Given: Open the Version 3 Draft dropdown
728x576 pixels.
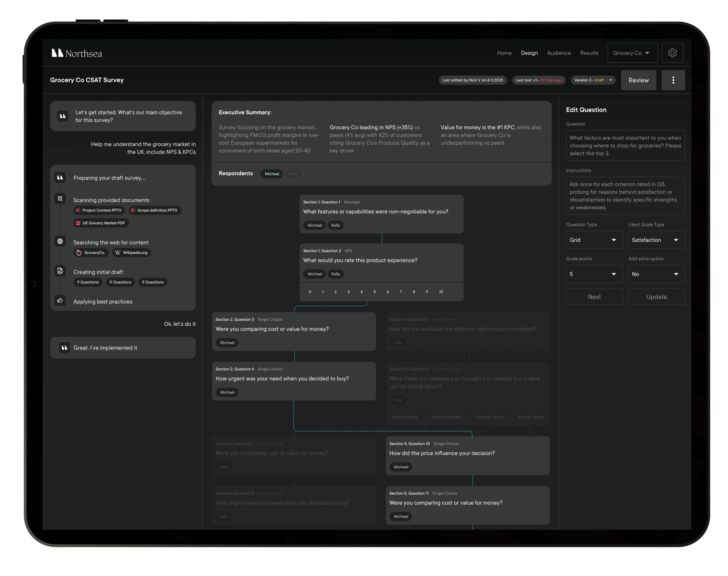Looking at the screenshot, I should (x=593, y=80).
